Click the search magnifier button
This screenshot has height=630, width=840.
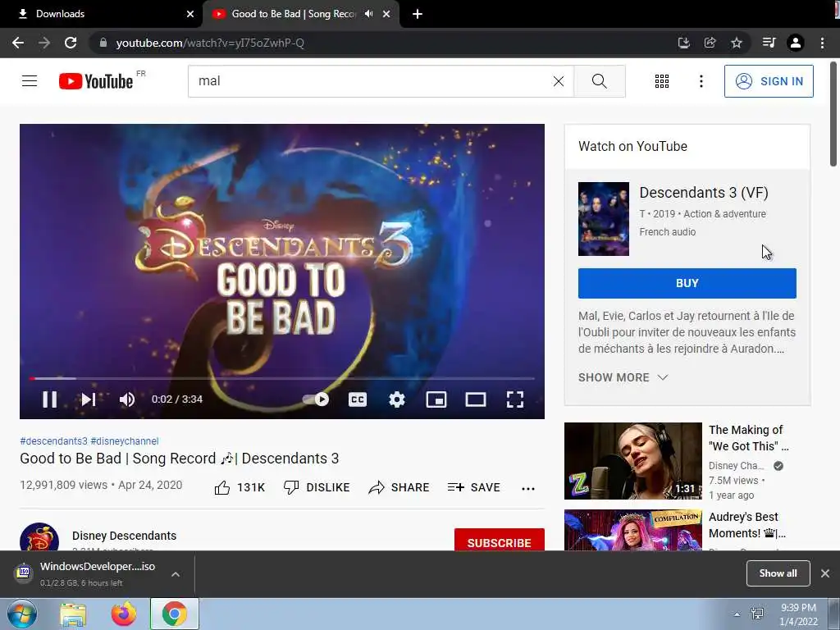600,81
